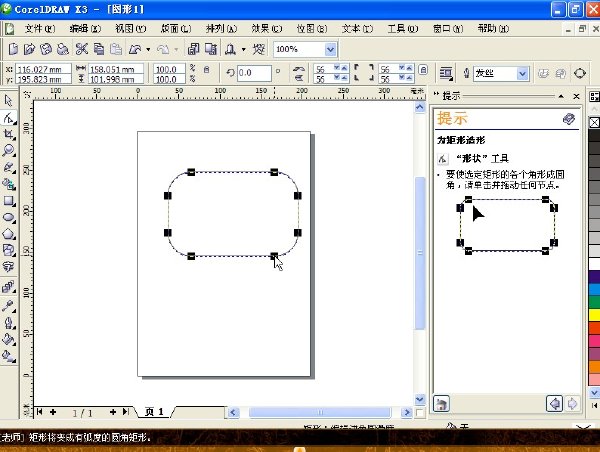Select the page 1 tab
This screenshot has height=452, width=600.
(154, 412)
